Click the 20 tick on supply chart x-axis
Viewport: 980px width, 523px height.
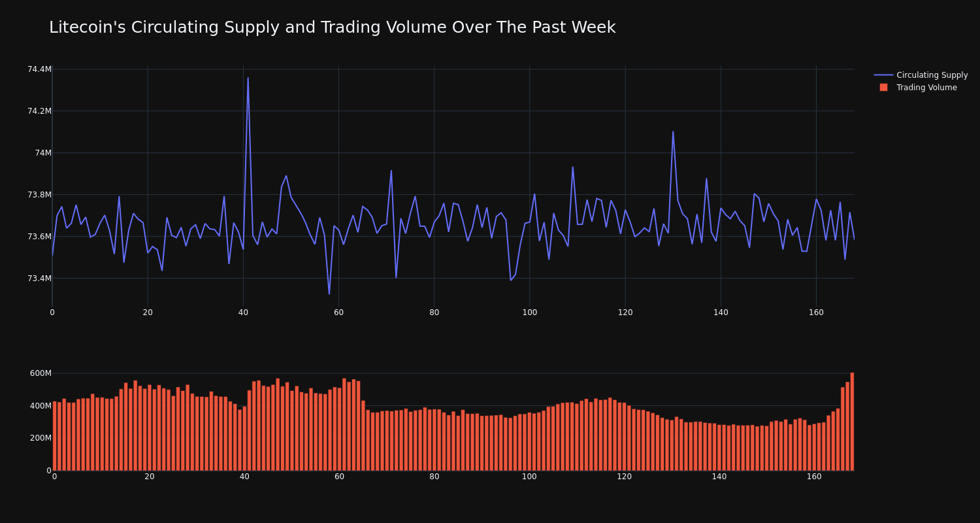pyautogui.click(x=148, y=312)
